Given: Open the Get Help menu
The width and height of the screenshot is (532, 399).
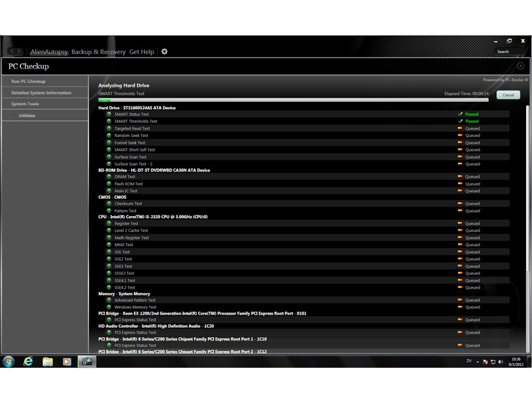Looking at the screenshot, I should [x=142, y=51].
